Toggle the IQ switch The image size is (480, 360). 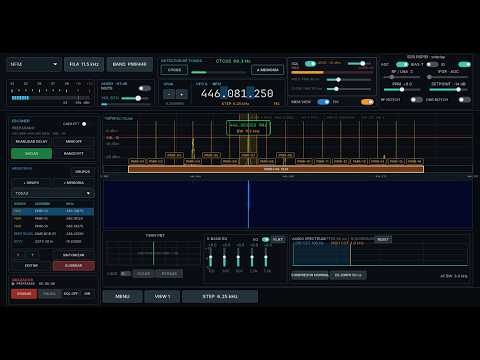[x=464, y=64]
